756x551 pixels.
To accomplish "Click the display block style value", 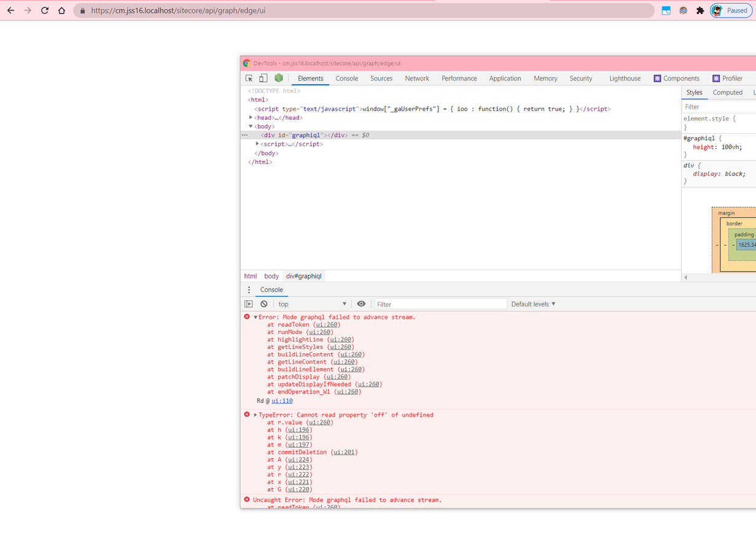I will [735, 174].
